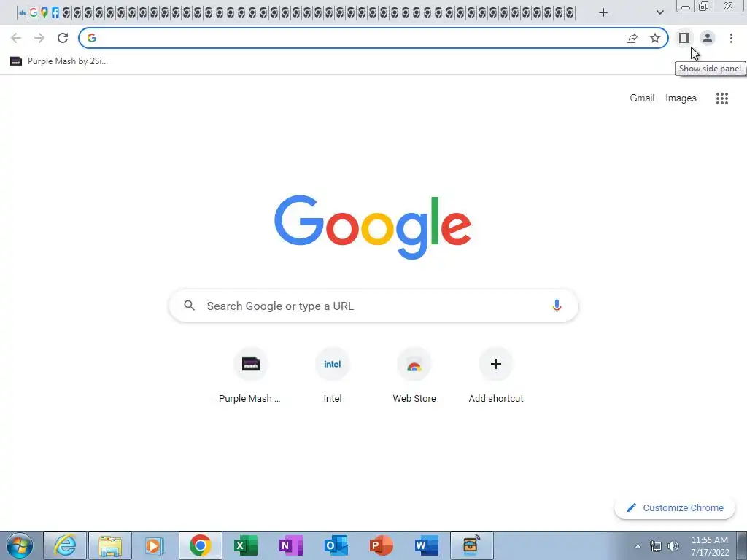Show the Chrome side panel
The image size is (747, 560).
coord(684,38)
